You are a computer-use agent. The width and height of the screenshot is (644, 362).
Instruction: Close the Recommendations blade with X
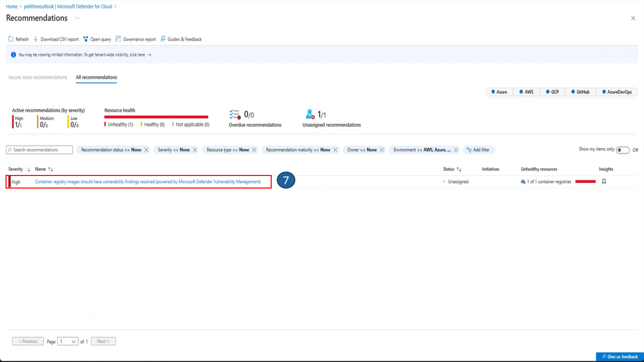pos(633,18)
